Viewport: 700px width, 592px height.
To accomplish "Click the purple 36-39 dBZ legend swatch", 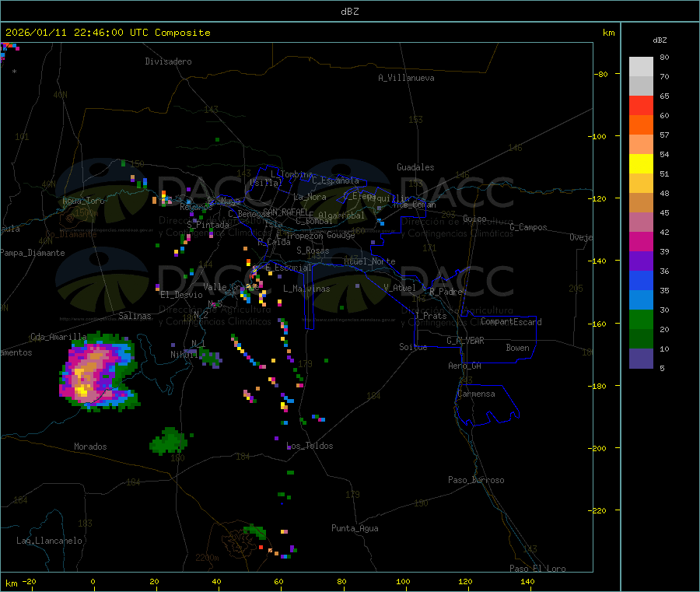I will tap(641, 261).
